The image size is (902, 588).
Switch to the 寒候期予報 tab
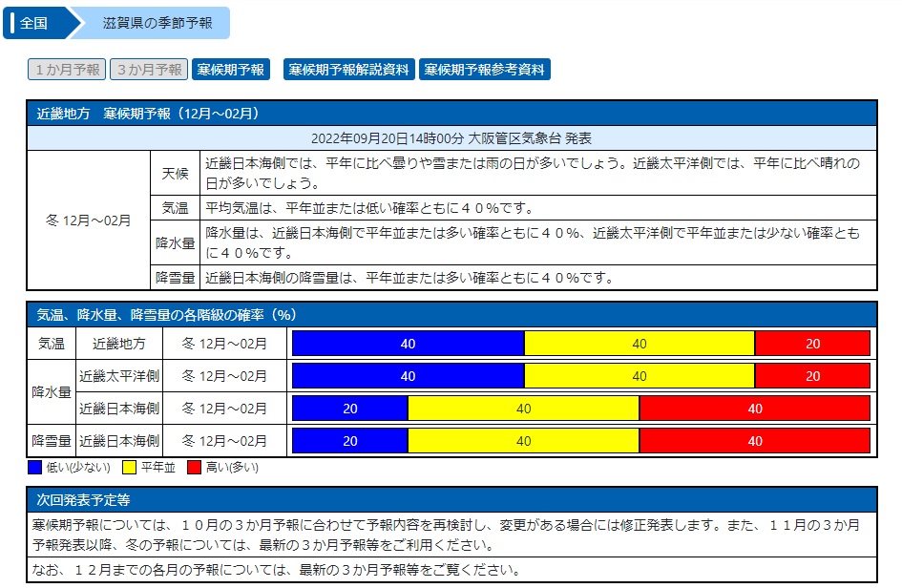click(x=231, y=70)
